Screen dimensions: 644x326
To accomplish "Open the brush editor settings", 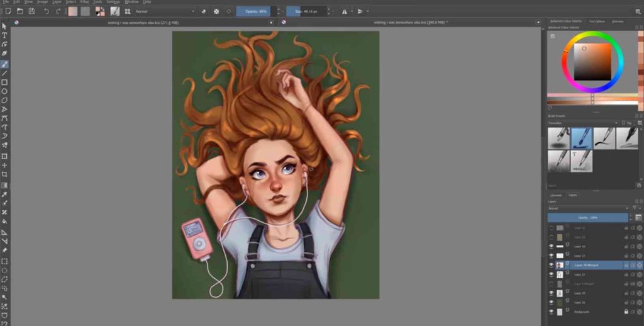I will click(115, 11).
